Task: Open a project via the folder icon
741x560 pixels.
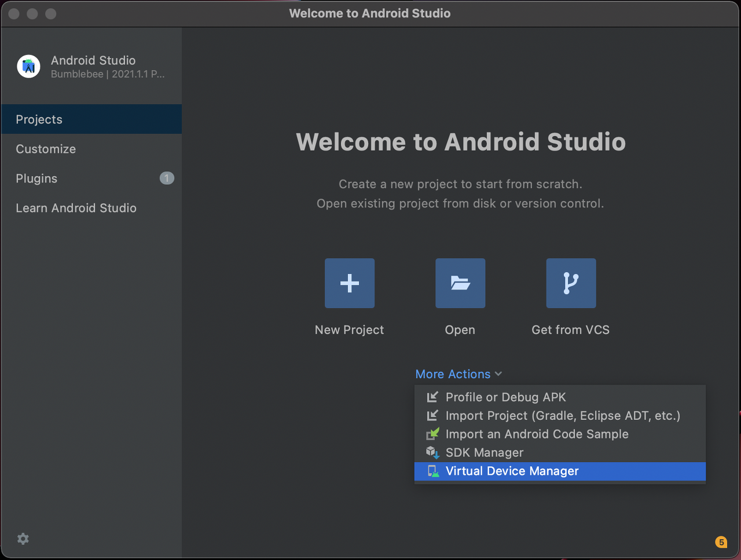Action: pos(460,283)
